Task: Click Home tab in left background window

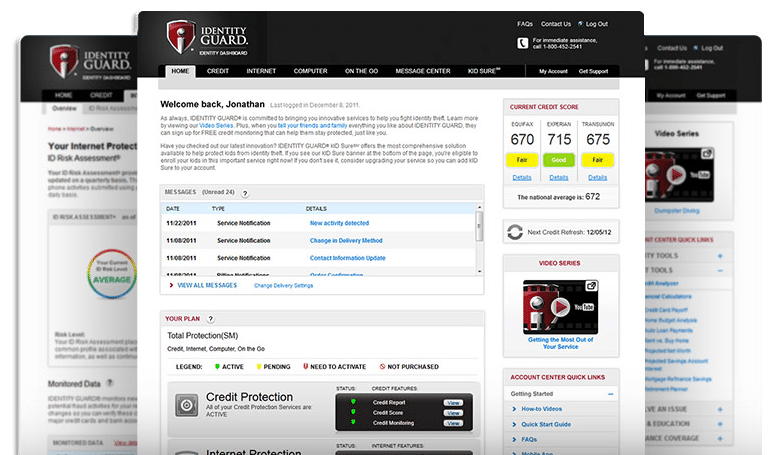Action: pyautogui.click(x=64, y=95)
